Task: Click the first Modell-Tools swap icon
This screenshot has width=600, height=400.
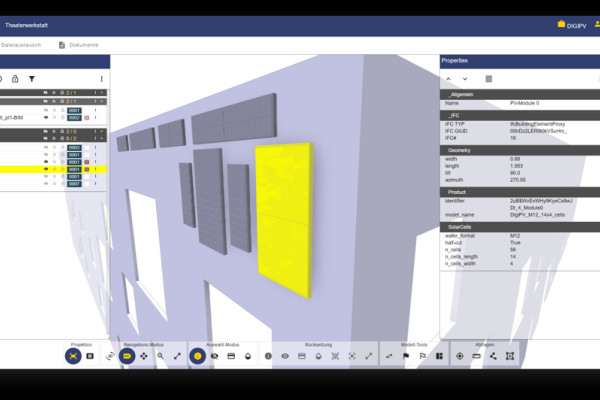Action: point(389,356)
